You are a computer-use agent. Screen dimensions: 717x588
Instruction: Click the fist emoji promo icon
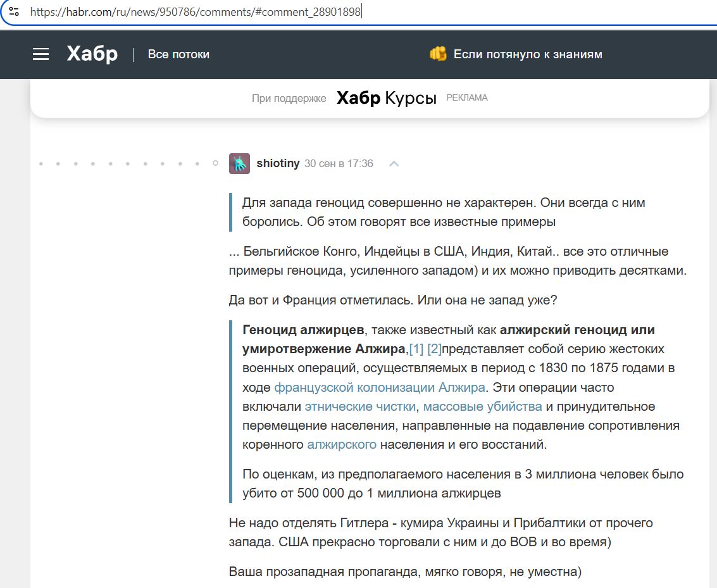(438, 54)
